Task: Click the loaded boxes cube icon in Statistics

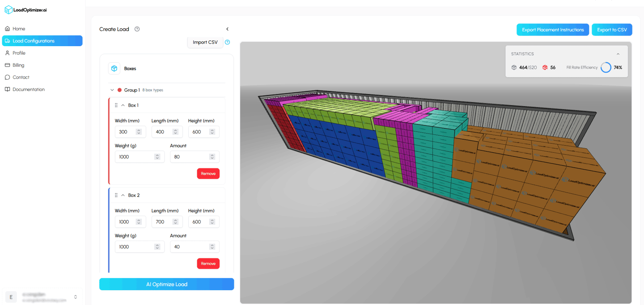Action: click(x=514, y=68)
